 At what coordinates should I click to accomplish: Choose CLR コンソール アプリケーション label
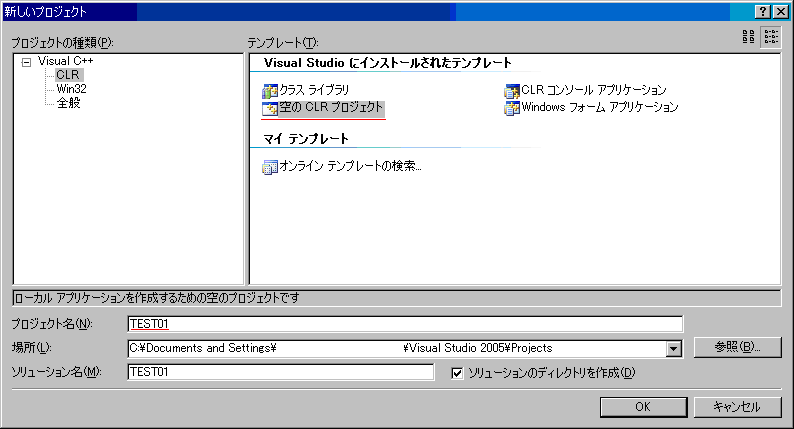pos(594,90)
